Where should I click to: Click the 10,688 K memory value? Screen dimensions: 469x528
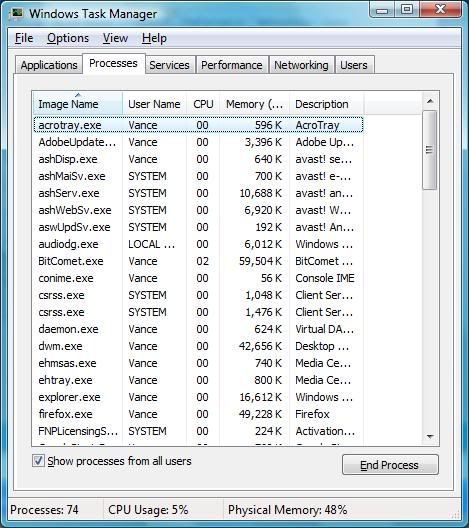click(x=260, y=193)
